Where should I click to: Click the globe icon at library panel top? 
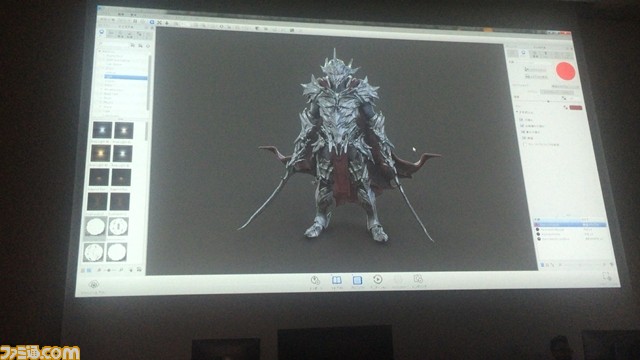pos(102,32)
